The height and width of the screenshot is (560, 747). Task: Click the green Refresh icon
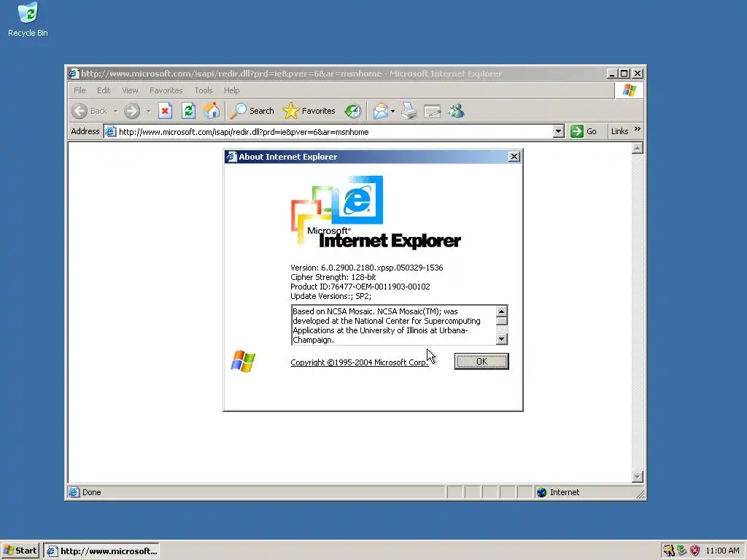pyautogui.click(x=189, y=111)
